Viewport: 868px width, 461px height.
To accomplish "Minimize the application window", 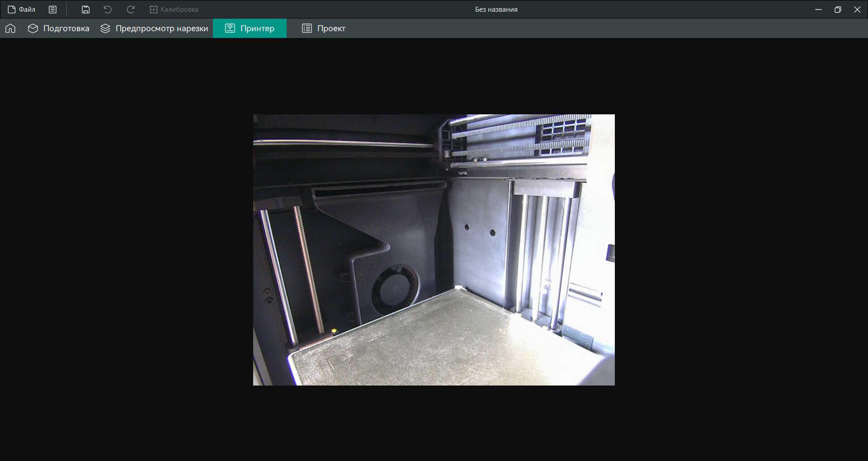I will (x=818, y=9).
